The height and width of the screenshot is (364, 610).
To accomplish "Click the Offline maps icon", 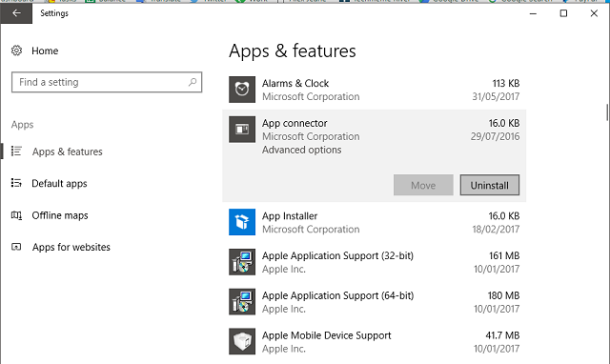I will pyautogui.click(x=16, y=215).
